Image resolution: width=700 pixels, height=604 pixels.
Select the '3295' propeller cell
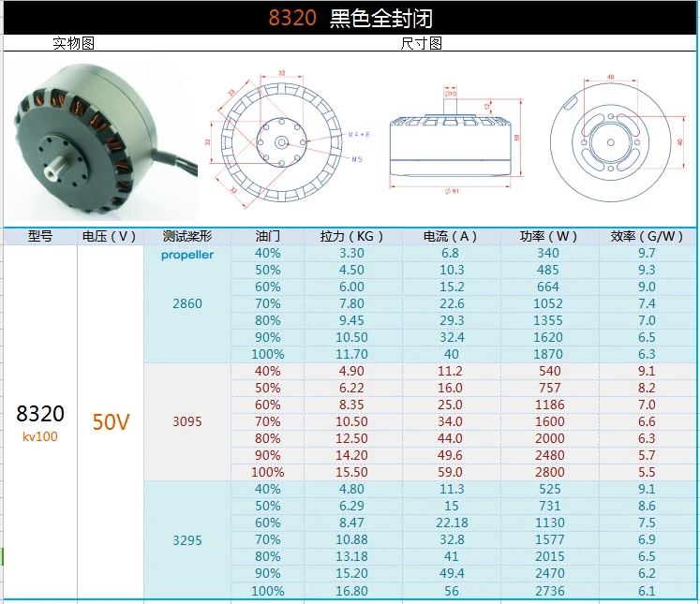(x=187, y=540)
